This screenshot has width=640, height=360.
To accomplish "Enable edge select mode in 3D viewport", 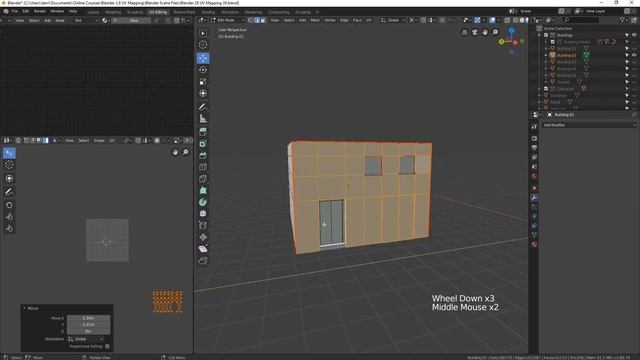I will tap(257, 20).
